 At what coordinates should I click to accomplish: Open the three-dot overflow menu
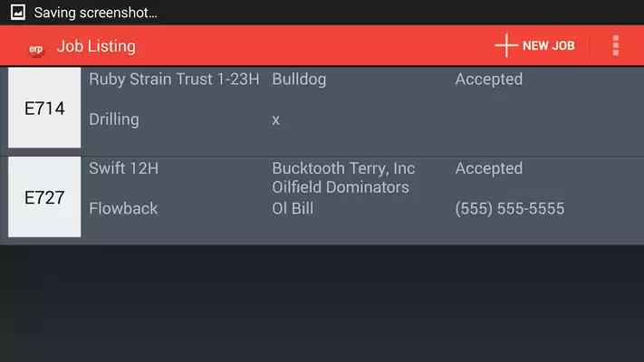point(615,45)
